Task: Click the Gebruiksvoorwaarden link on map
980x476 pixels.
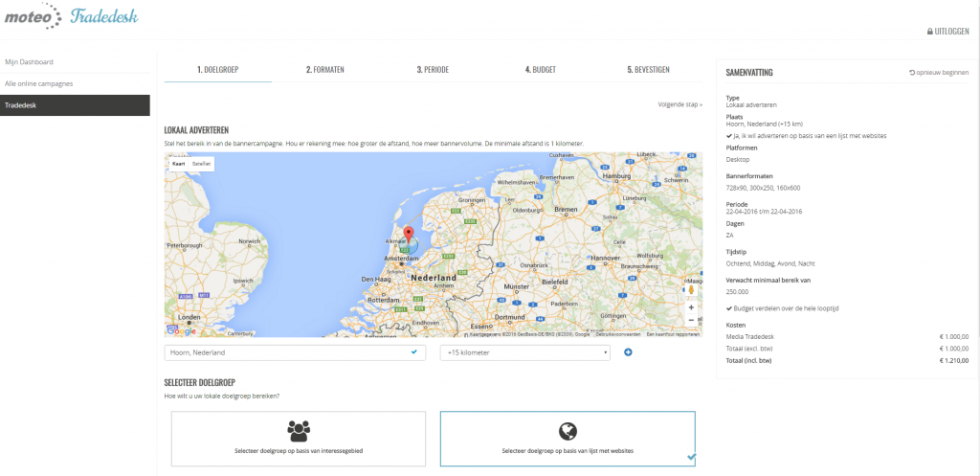Action: tap(619, 334)
